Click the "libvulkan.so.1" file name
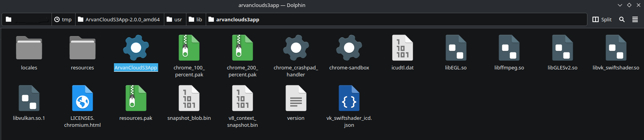Image resolution: width=644 pixels, height=140 pixels. coord(29,118)
